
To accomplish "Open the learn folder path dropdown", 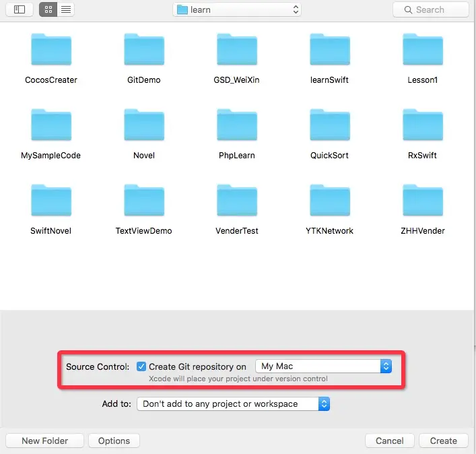I will 237,9.
